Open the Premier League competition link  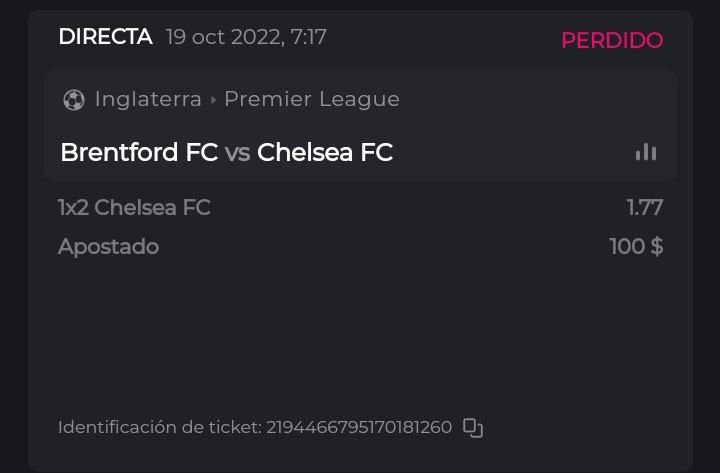point(311,99)
